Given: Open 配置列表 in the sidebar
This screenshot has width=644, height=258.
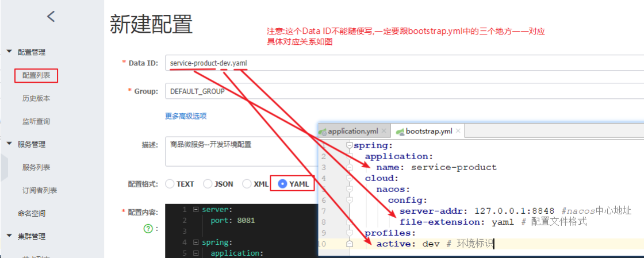Looking at the screenshot, I should (36, 75).
